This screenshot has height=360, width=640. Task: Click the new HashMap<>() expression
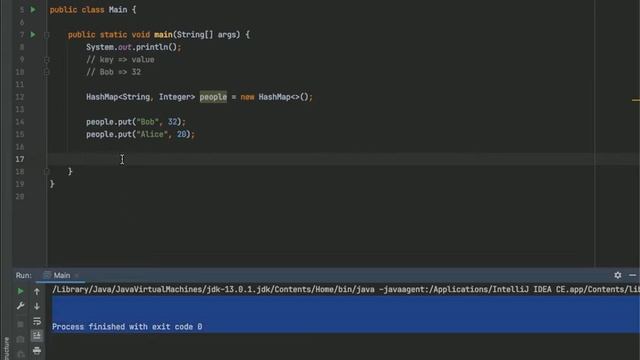[276, 97]
